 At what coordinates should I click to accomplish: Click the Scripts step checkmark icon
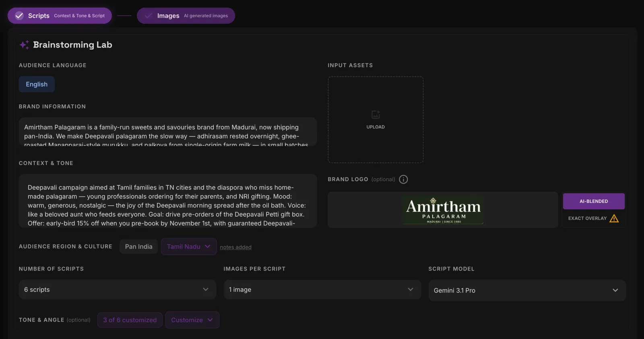coord(19,16)
